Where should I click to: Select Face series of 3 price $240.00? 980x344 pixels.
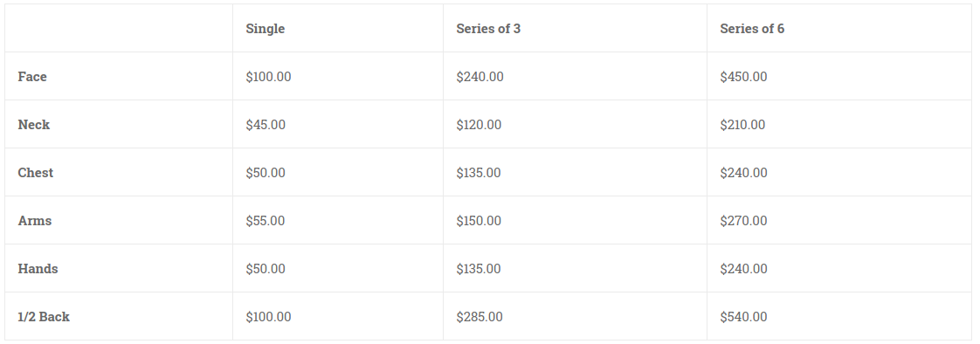pos(480,77)
